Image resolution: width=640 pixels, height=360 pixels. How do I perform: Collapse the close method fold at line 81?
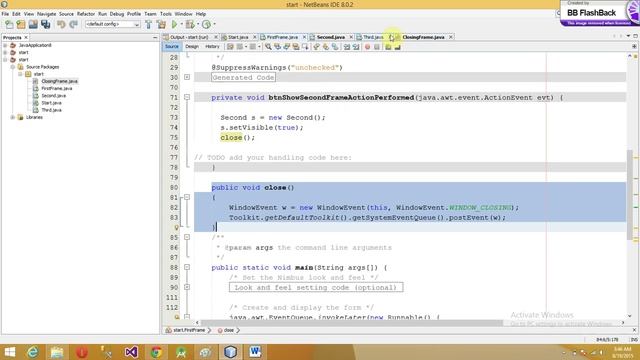pyautogui.click(x=187, y=197)
